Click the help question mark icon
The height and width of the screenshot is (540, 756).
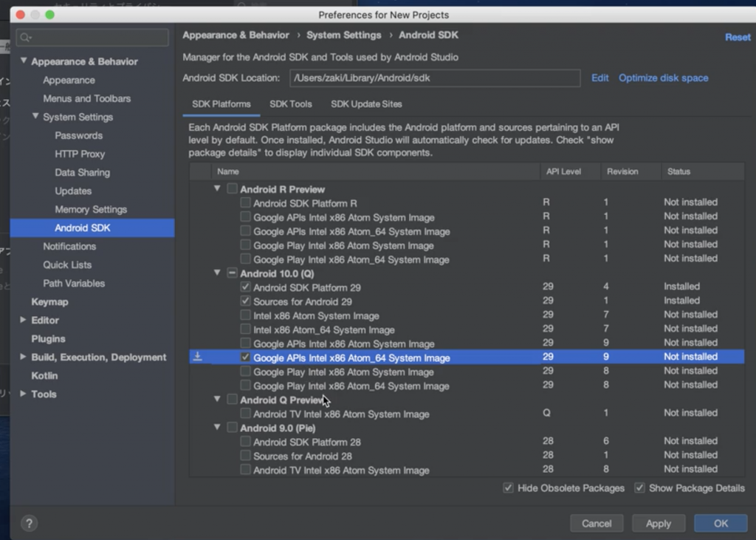[x=29, y=523]
